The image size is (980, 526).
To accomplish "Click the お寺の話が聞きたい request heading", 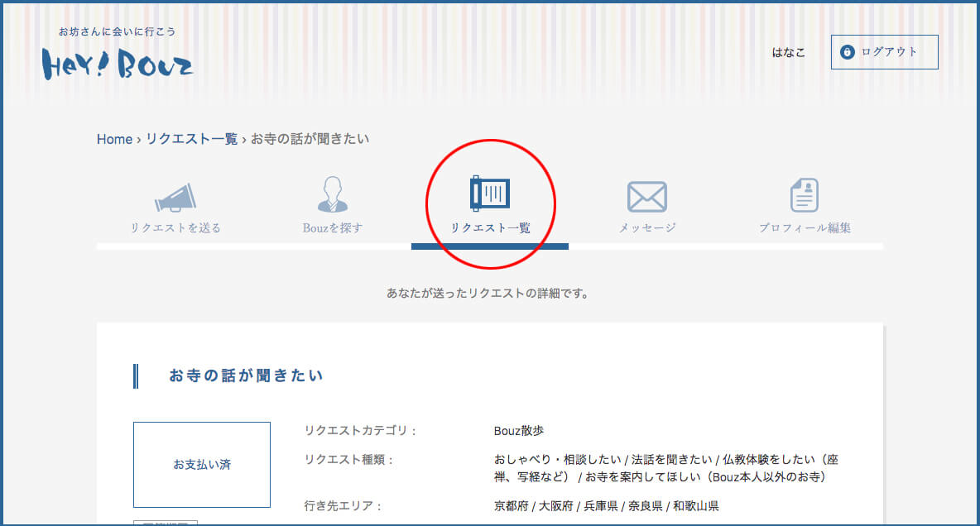I will coord(246,375).
